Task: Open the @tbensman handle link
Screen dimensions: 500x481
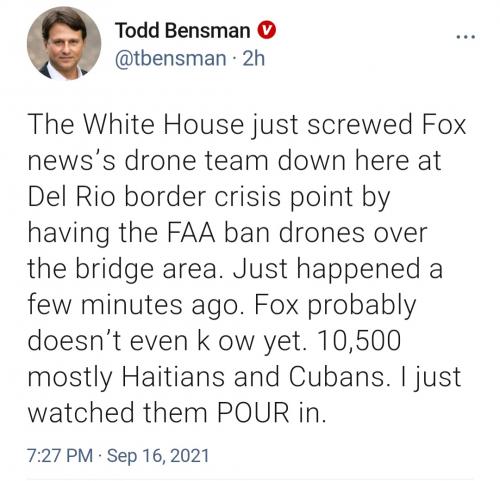Action: (x=171, y=59)
